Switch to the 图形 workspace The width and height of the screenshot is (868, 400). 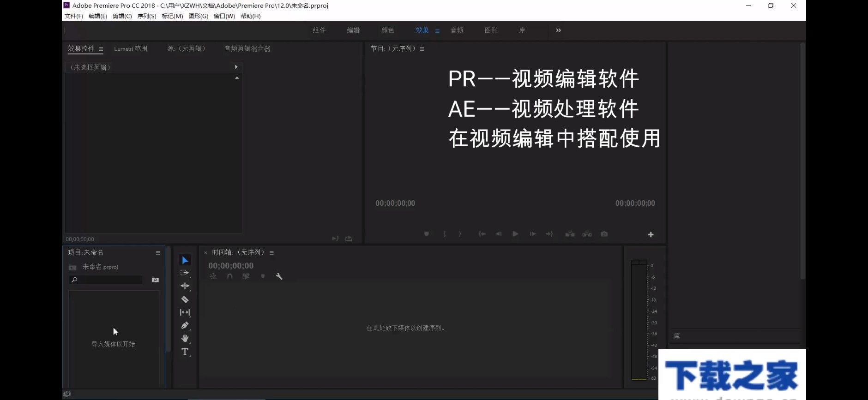click(491, 30)
